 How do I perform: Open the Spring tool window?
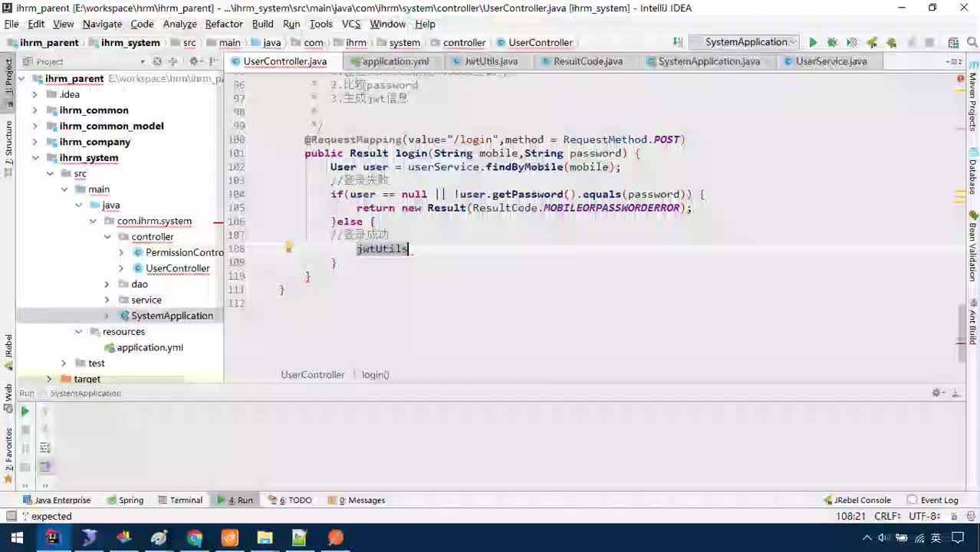(x=124, y=500)
